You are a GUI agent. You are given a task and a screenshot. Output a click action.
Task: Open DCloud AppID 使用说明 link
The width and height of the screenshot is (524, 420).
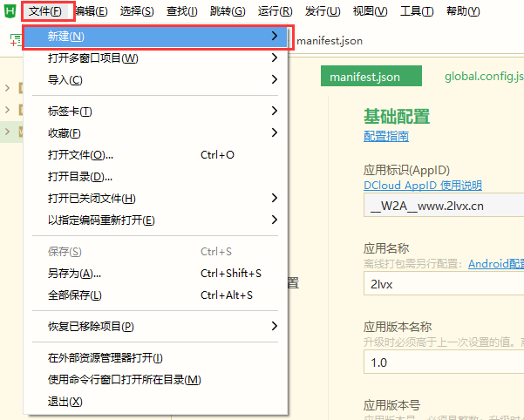[422, 186]
